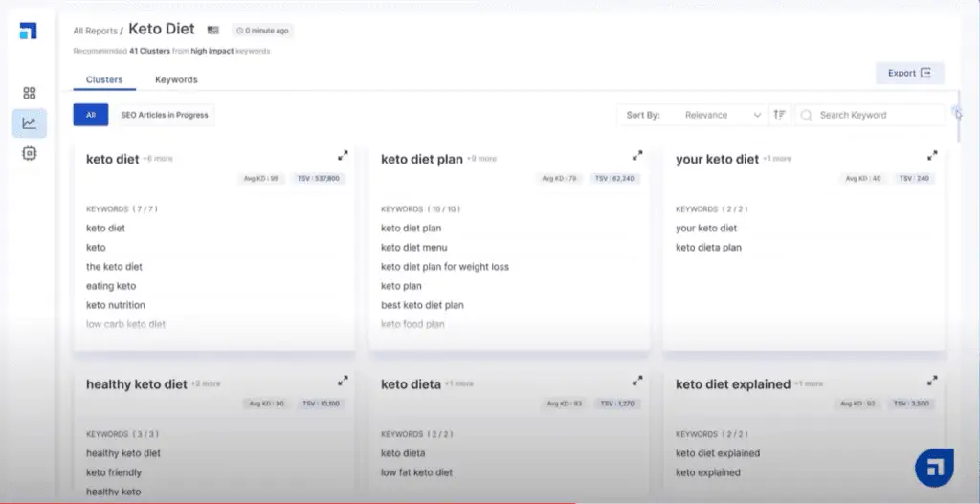Click the 'TSV : 62,240' badge
This screenshot has width=980, height=504.
click(614, 179)
